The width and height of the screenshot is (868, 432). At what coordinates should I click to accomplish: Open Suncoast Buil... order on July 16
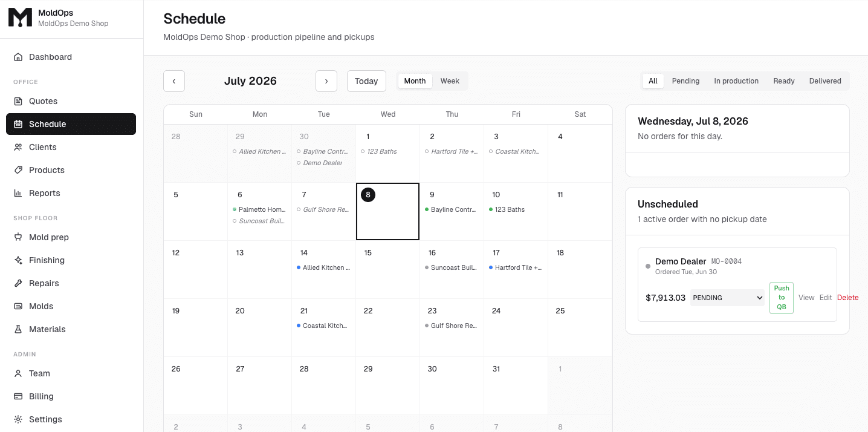(x=452, y=267)
